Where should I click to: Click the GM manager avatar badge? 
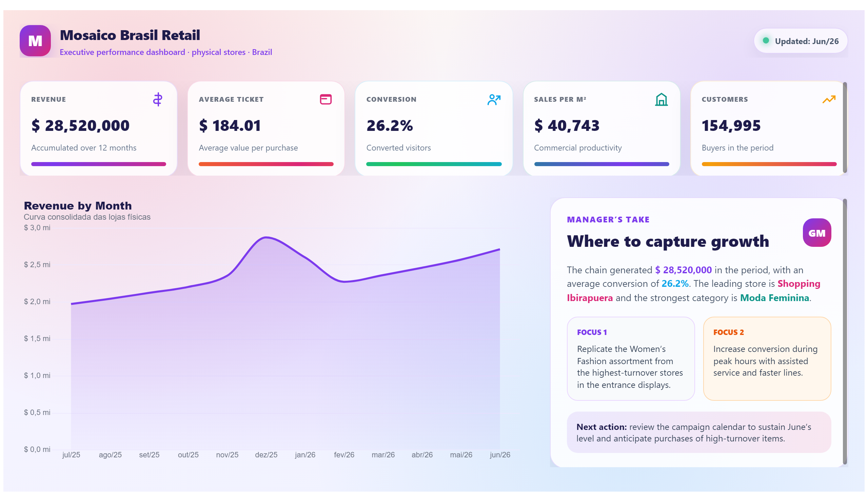click(816, 233)
